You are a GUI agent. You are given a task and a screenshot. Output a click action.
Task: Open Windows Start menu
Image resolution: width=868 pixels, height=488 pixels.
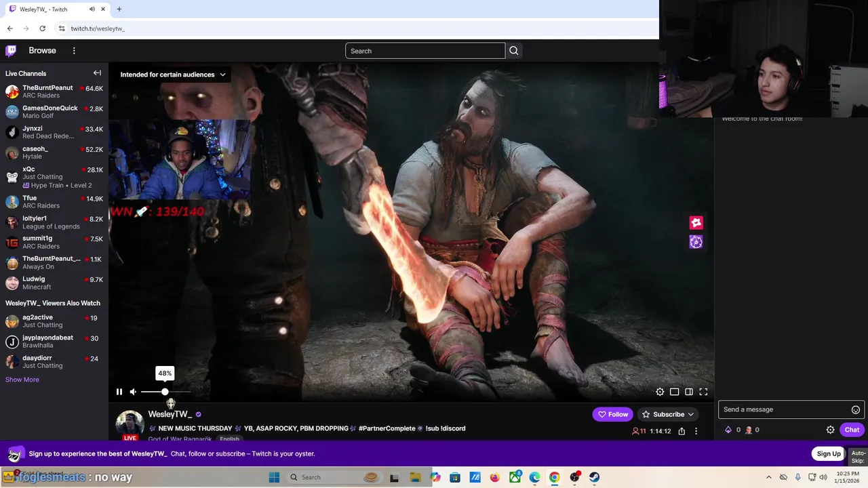pyautogui.click(x=274, y=477)
